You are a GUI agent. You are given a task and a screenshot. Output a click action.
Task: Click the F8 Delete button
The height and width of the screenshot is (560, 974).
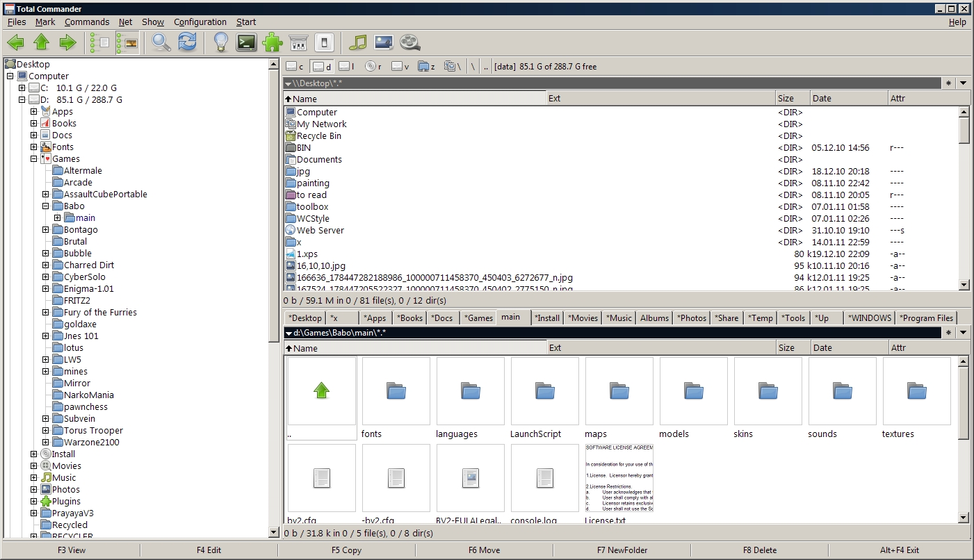[x=760, y=550]
